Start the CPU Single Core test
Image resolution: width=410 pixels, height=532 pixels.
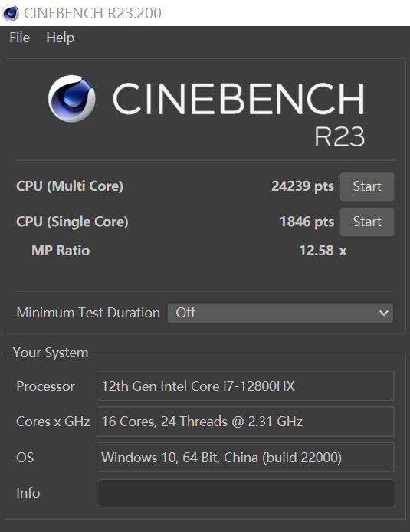click(367, 222)
